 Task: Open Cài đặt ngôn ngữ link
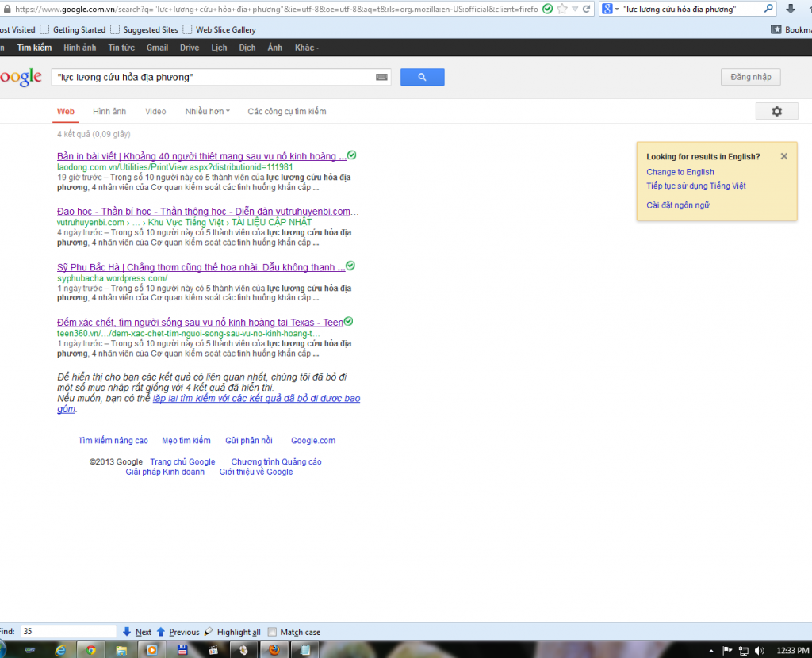click(x=678, y=205)
